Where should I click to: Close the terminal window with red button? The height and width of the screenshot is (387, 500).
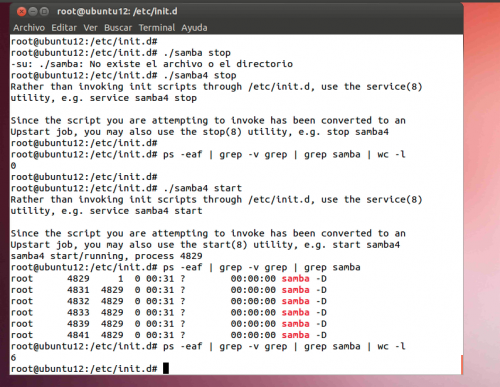click(21, 12)
